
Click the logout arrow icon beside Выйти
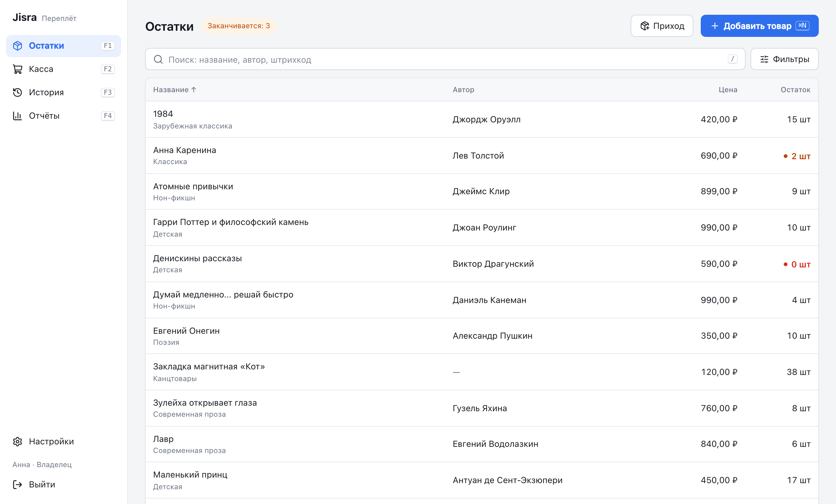(x=18, y=484)
